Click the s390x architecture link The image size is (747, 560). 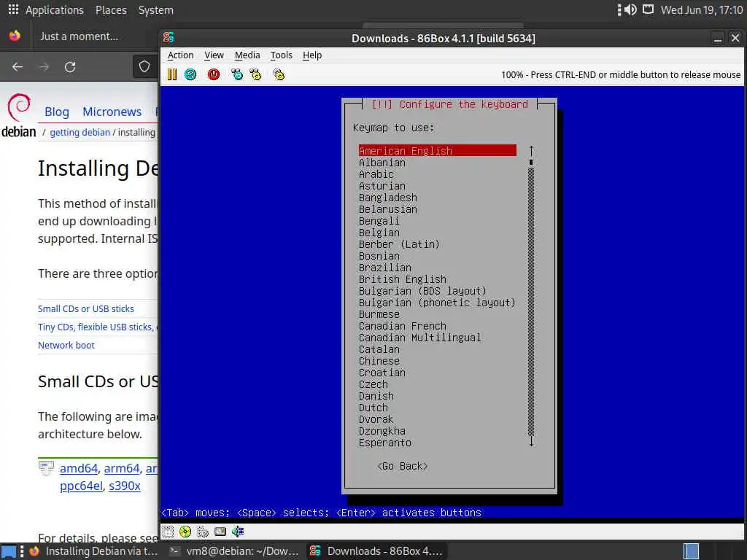125,486
